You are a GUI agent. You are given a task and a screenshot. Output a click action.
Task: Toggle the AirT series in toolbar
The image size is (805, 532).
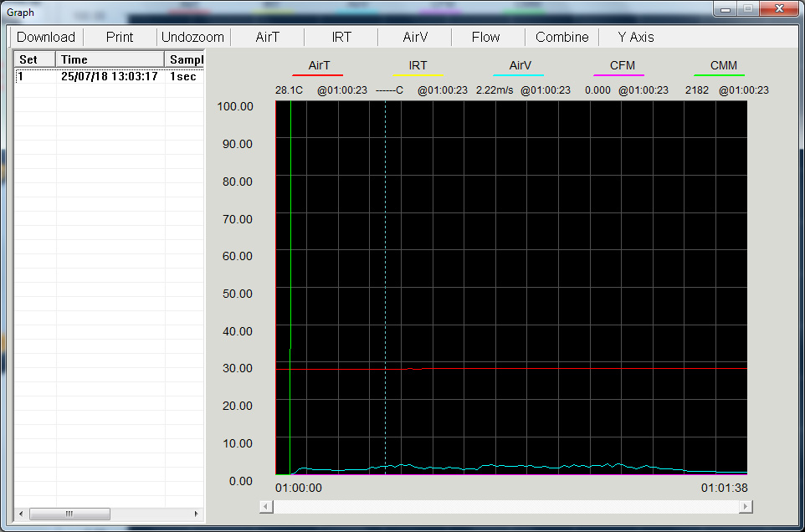pos(268,37)
